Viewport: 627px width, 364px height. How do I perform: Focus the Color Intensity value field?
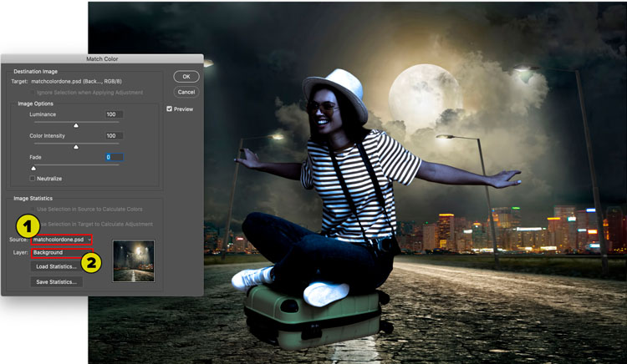pos(113,135)
